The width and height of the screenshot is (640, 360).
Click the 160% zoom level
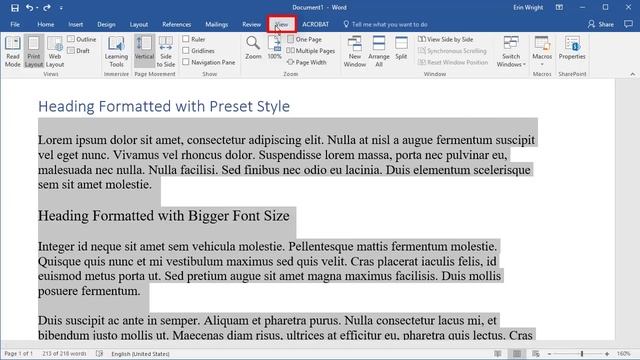623,353
